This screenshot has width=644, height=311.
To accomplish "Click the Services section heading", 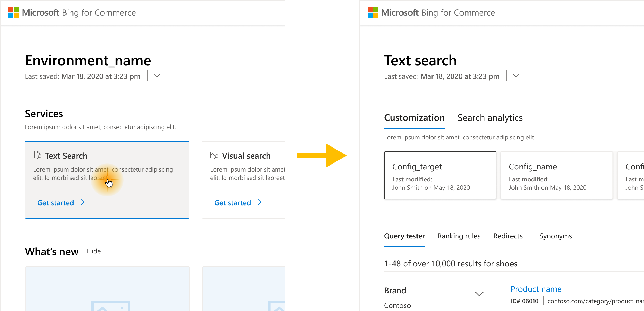I will 44,114.
